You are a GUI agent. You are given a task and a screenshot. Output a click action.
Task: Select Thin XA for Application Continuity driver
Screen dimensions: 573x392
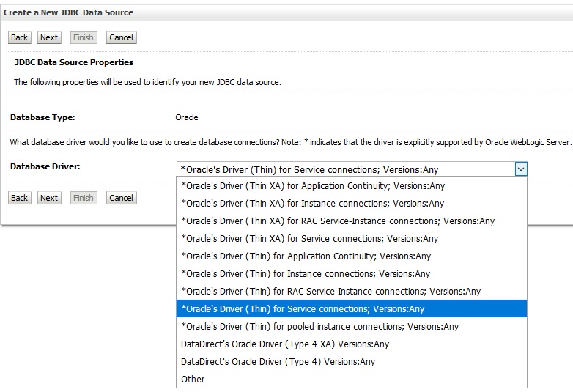click(313, 186)
